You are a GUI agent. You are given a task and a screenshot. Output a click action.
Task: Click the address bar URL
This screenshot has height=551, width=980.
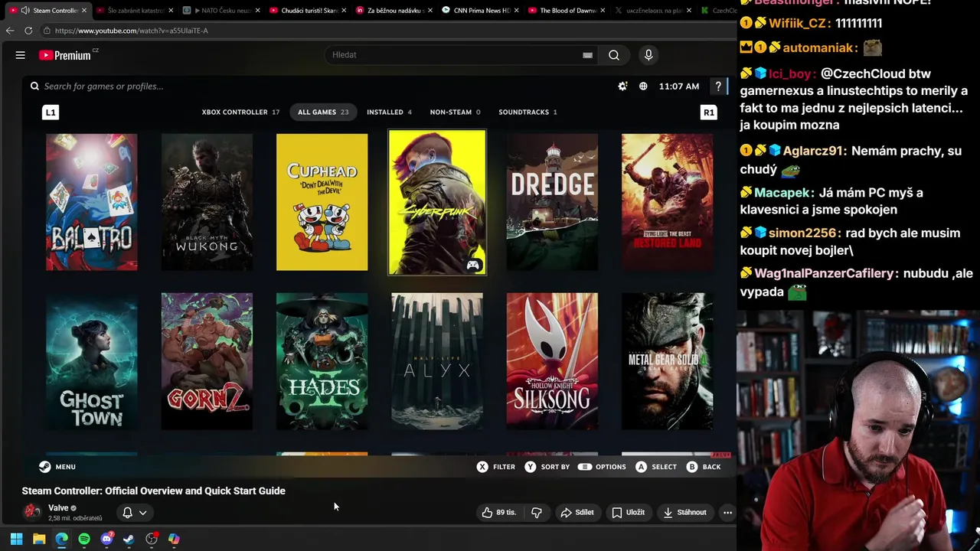[x=132, y=31]
